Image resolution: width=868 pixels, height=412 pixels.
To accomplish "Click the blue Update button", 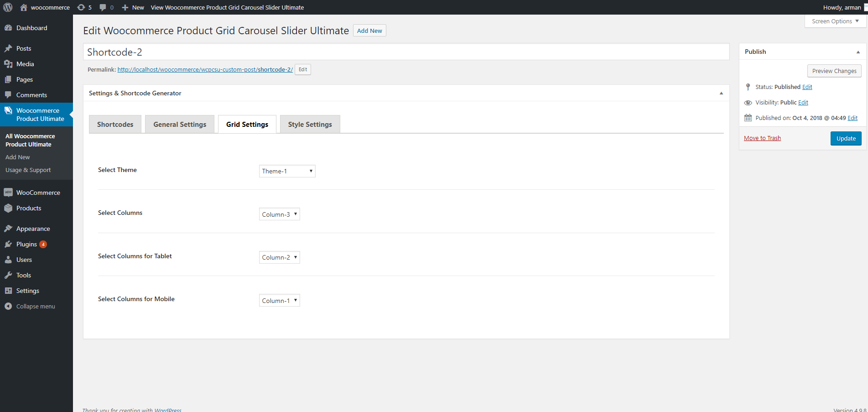I will point(846,138).
